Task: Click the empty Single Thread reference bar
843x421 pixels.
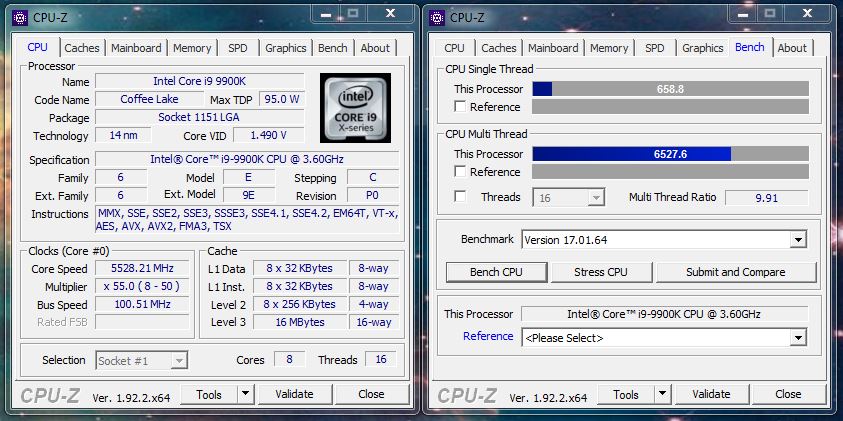Action: click(670, 106)
